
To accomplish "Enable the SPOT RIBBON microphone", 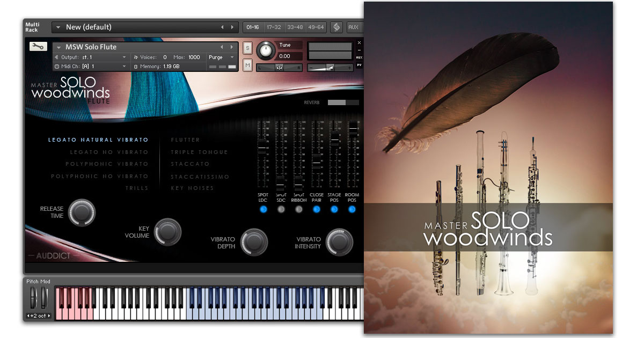I will (298, 210).
